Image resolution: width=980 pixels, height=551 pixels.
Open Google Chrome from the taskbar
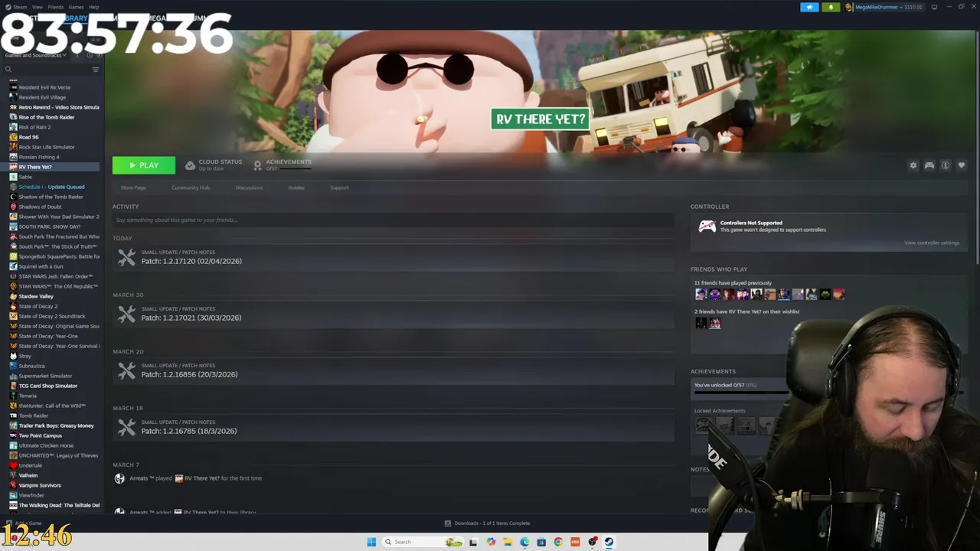(558, 542)
